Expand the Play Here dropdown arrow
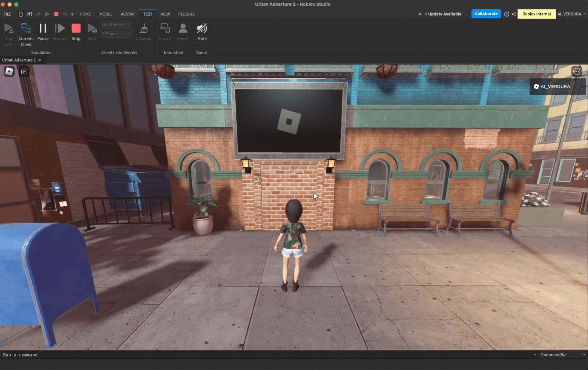Screen dimensions: 588x370 click(15, 44)
